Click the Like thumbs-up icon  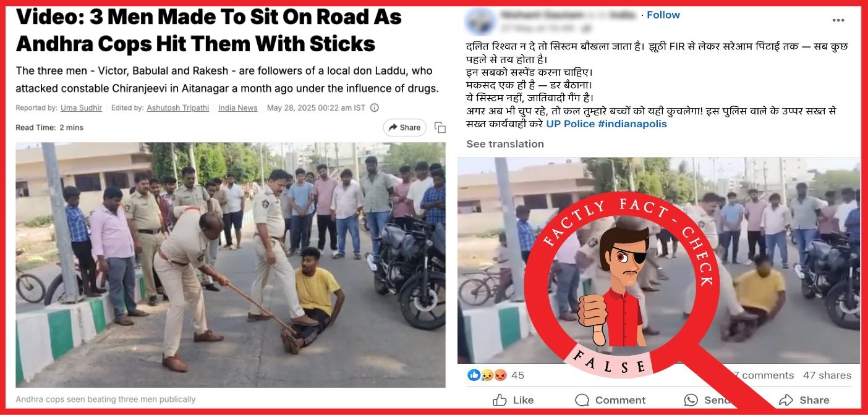tap(500, 400)
